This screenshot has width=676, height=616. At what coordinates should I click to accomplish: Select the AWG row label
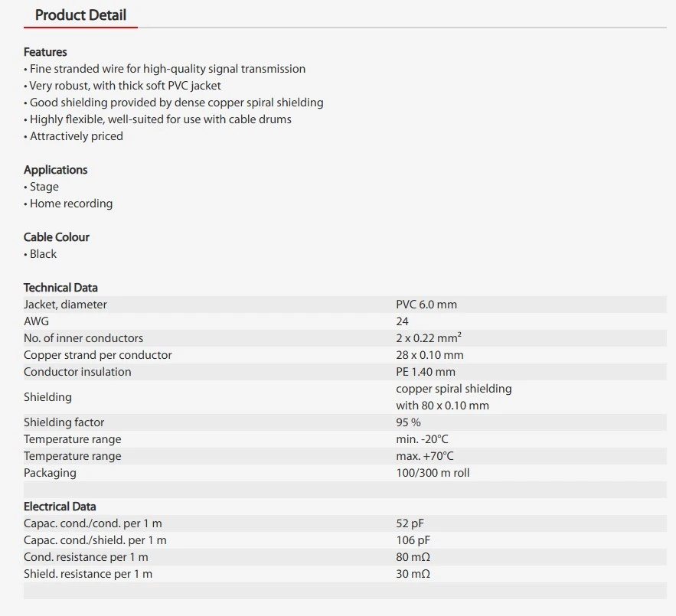point(36,321)
